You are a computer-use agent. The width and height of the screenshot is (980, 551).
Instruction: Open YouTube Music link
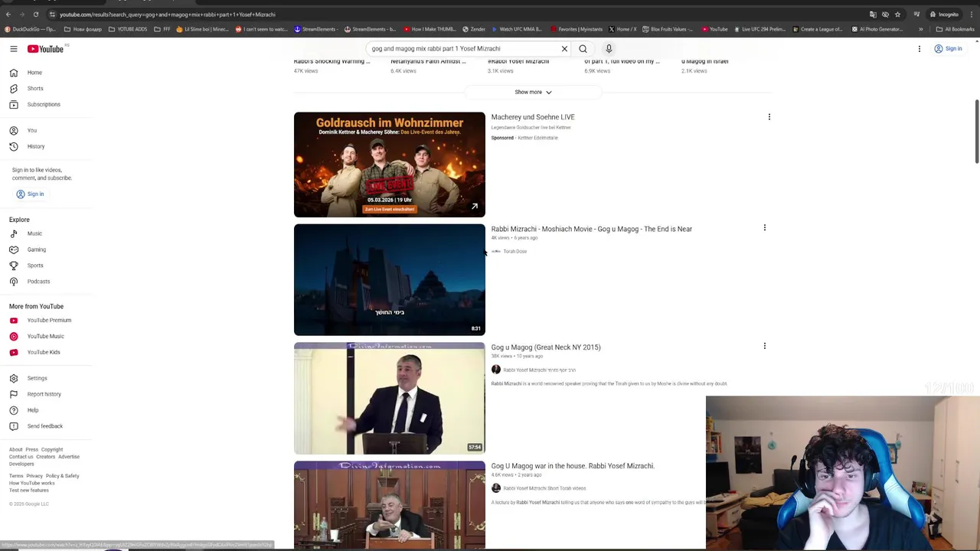point(46,337)
